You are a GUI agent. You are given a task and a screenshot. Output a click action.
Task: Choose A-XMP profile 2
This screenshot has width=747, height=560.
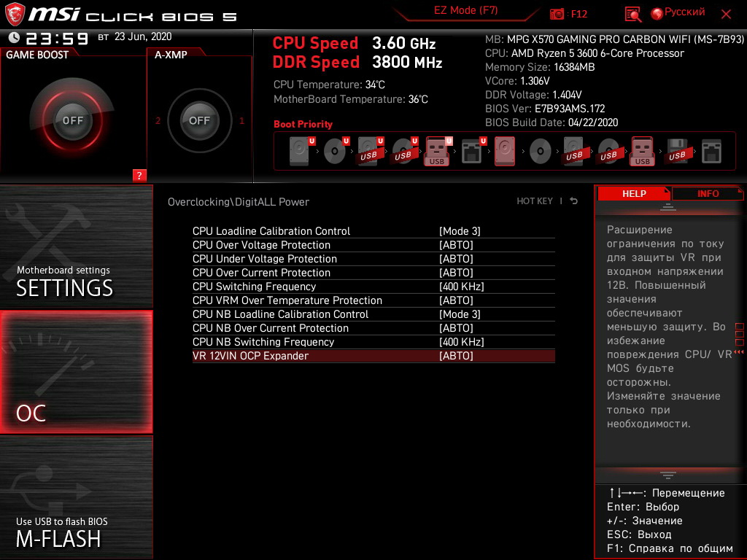point(158,120)
